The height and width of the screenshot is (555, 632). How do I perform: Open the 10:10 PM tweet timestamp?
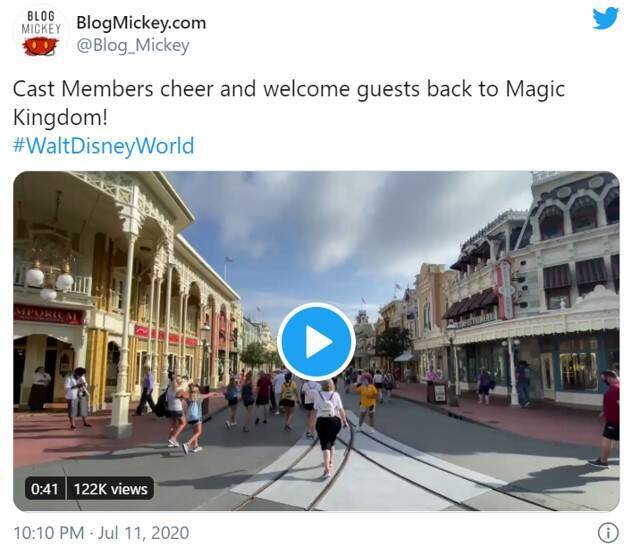49,533
